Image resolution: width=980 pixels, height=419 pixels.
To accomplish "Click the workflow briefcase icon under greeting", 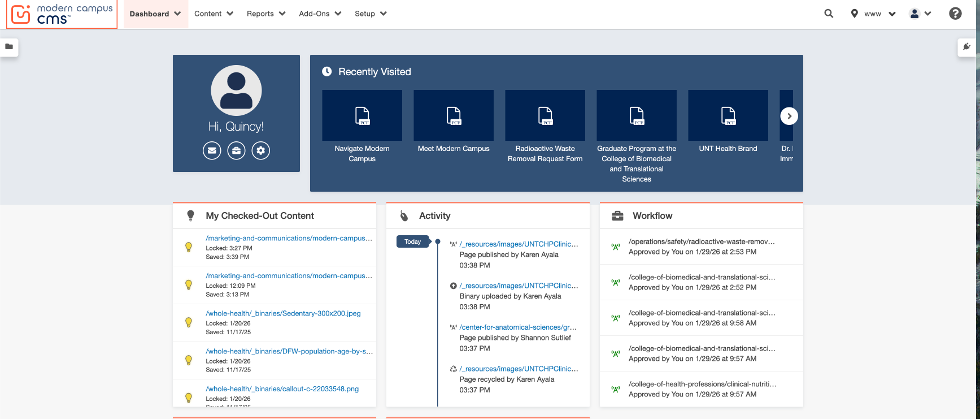I will pyautogui.click(x=236, y=150).
